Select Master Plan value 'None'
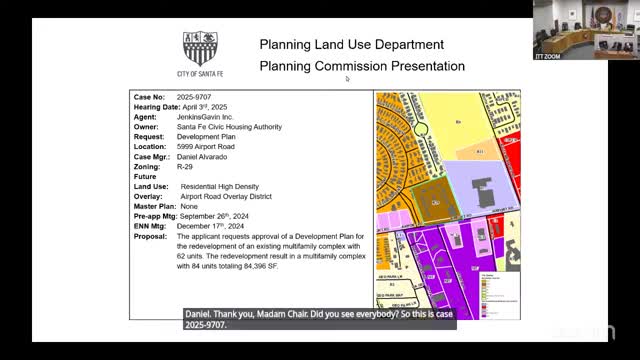This screenshot has height=360, width=640. click(189, 207)
